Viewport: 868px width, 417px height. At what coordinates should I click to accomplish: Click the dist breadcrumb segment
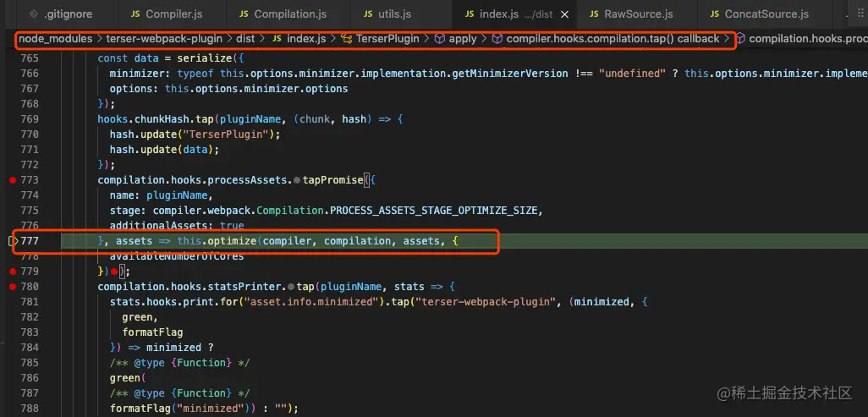245,39
